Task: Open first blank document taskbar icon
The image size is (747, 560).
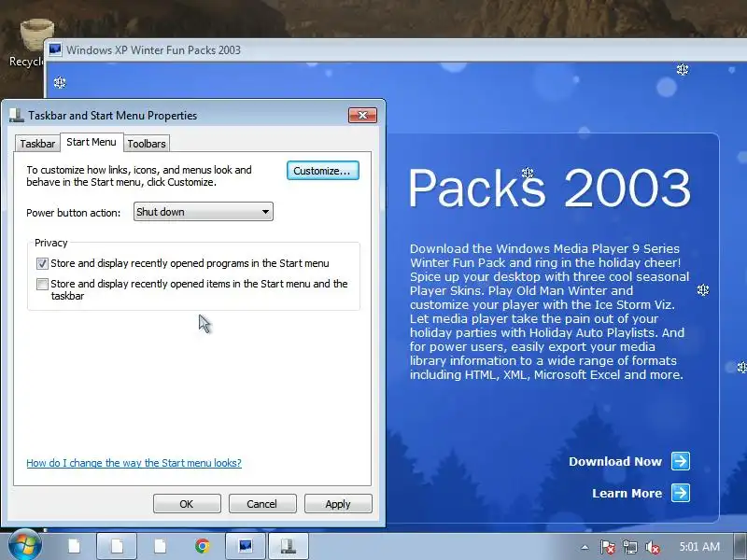Action: click(74, 546)
